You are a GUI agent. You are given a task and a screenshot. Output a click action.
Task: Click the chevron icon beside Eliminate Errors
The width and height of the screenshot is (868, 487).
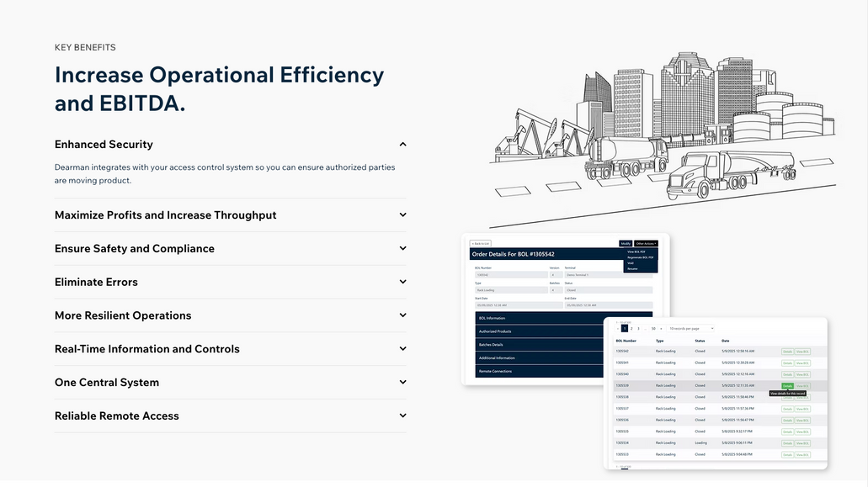(402, 282)
